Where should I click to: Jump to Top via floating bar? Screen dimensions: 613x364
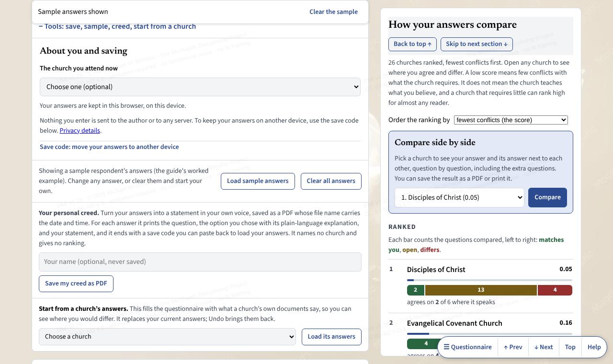[x=570, y=347]
